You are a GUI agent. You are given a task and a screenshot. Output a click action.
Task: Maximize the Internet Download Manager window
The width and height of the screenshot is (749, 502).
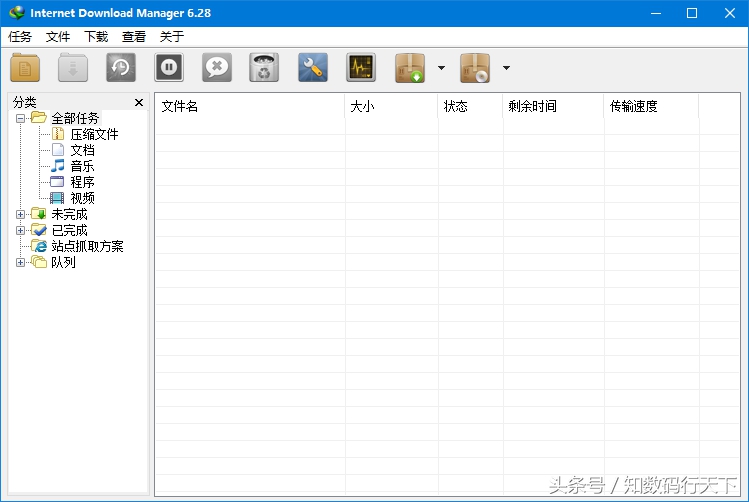coord(692,13)
